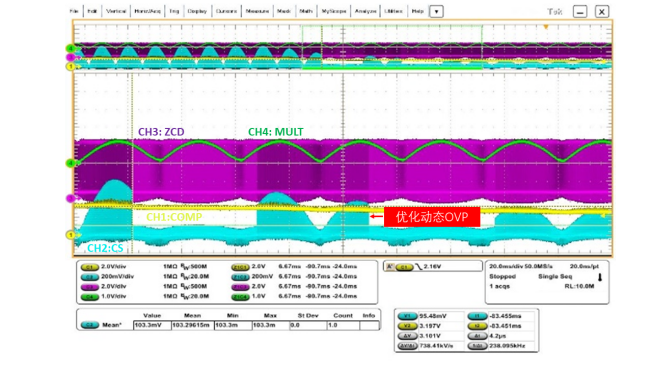Open the Measure menu
Screen dimensions: 652x367
[x=257, y=11]
